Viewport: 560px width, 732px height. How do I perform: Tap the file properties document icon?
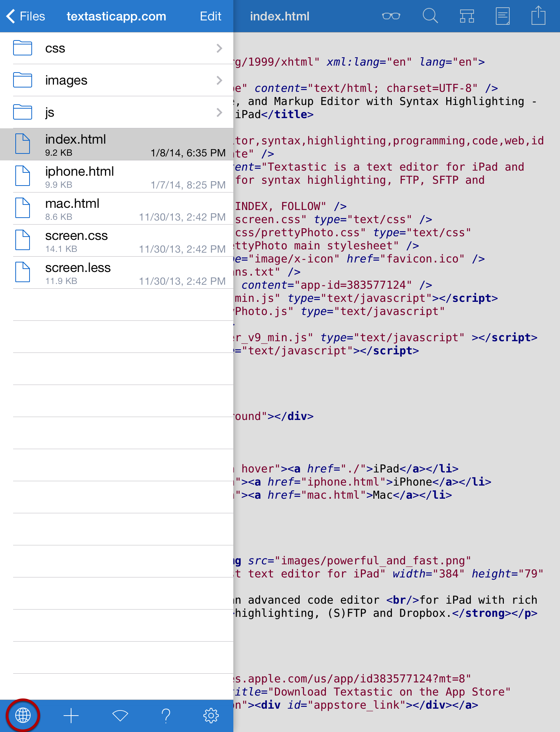(x=502, y=16)
